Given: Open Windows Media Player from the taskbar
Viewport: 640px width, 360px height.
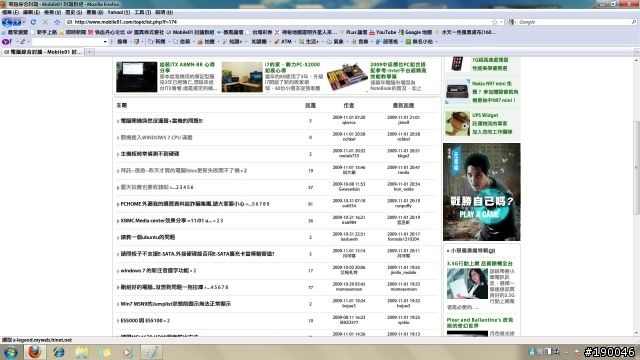Looking at the screenshot, I should [127, 352].
